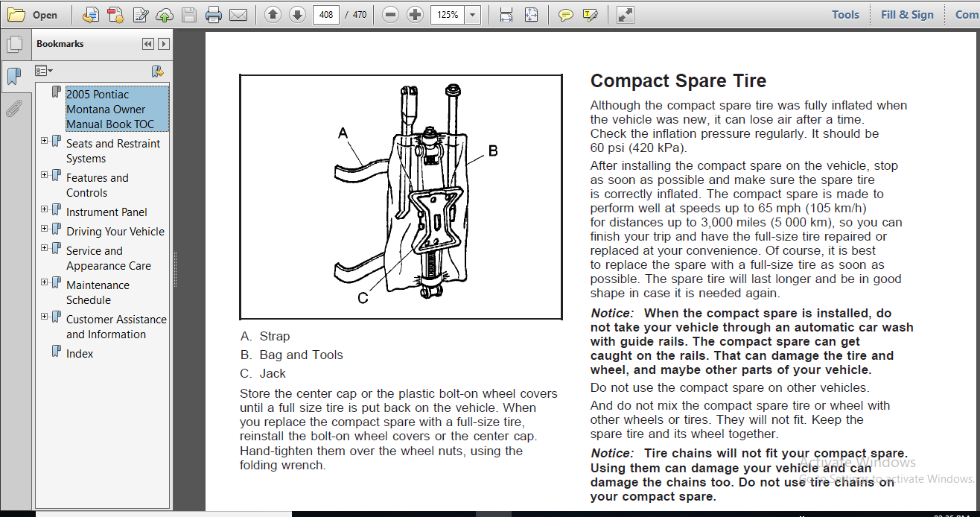Expand the Features and Controls bookmark
Image resolution: width=980 pixels, height=517 pixels.
[45, 174]
